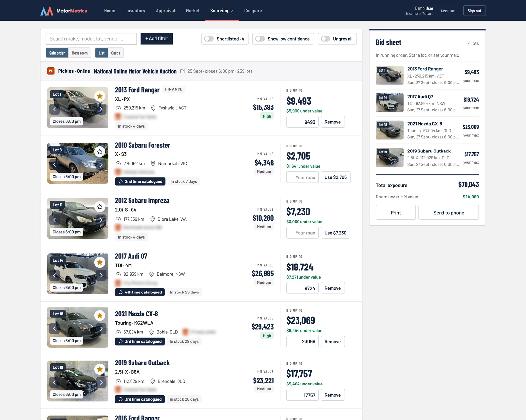Click the Bohle, QLD location pin icon
This screenshot has height=420, width=526.
[151, 332]
